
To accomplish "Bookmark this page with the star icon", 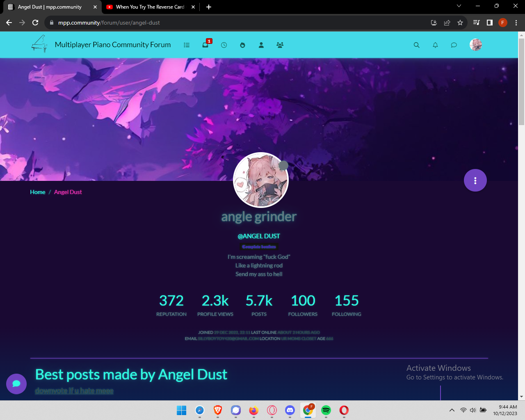I will pyautogui.click(x=460, y=23).
